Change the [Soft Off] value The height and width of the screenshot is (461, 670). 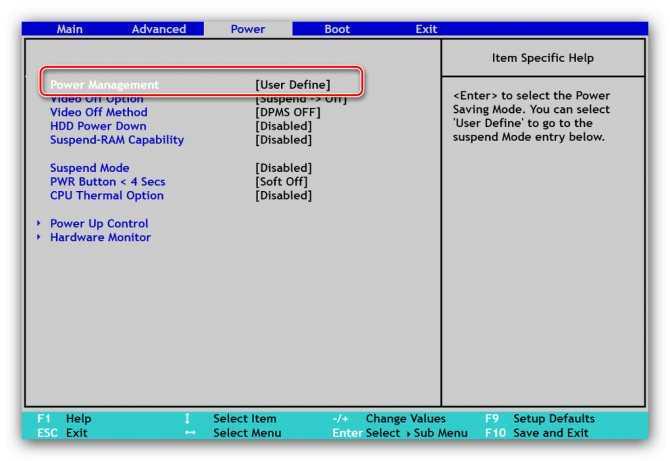[281, 182]
